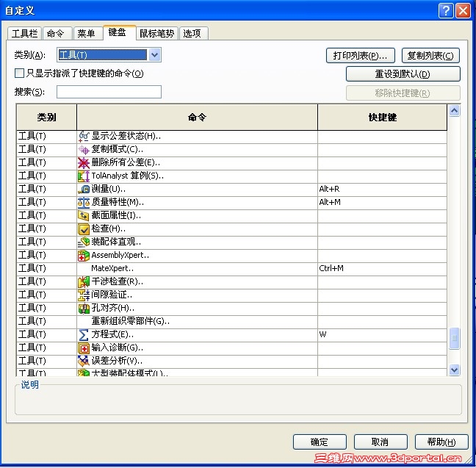Select the 孔对齐(H) command text
Viewport: 476px width, 468px height.
click(x=112, y=309)
